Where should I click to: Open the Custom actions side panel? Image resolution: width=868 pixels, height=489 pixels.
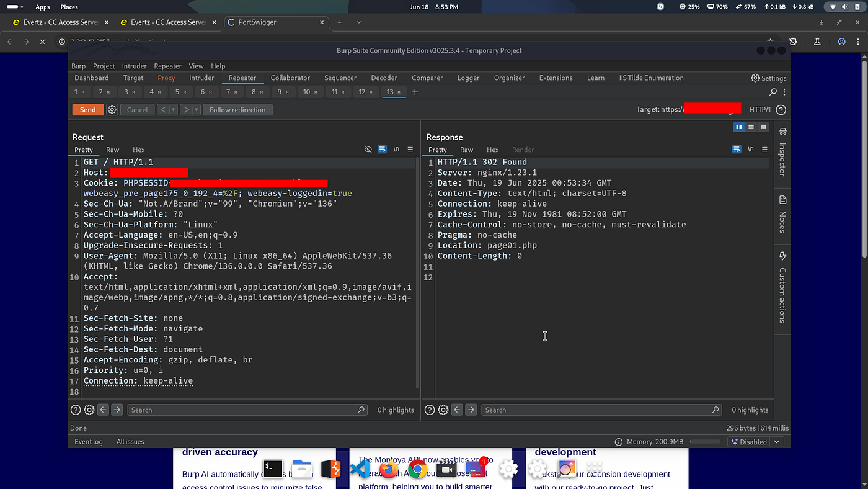782,287
